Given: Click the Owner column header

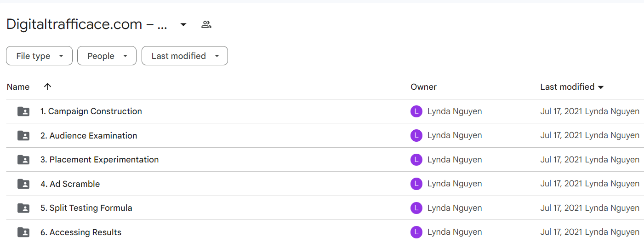Looking at the screenshot, I should tap(423, 87).
